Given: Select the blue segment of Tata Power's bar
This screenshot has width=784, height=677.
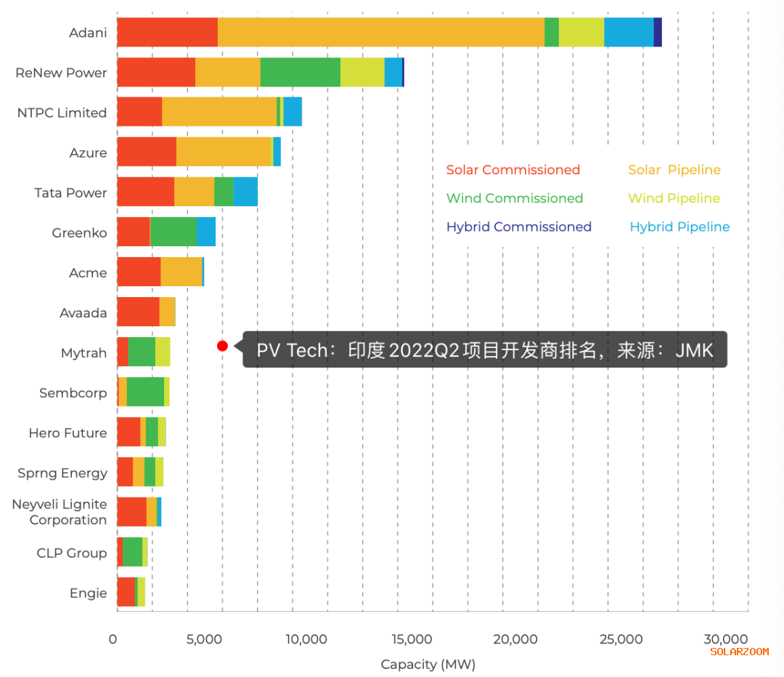Looking at the screenshot, I should (x=245, y=192).
